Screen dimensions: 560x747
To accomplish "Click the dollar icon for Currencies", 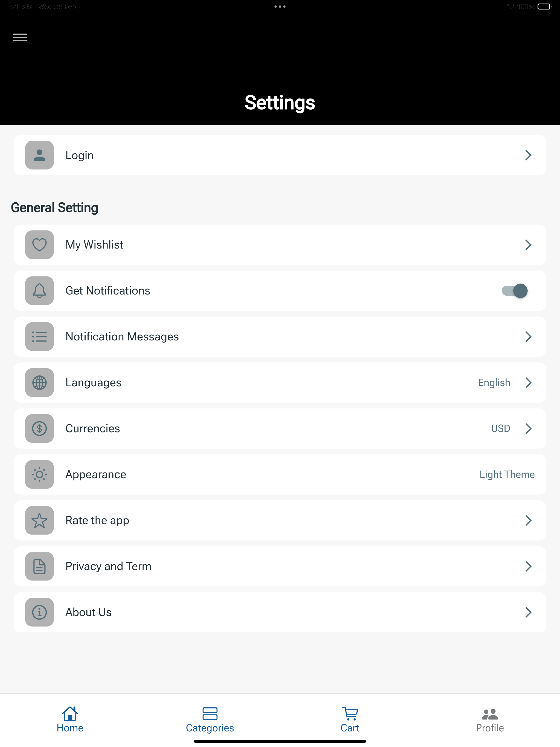I will 40,428.
